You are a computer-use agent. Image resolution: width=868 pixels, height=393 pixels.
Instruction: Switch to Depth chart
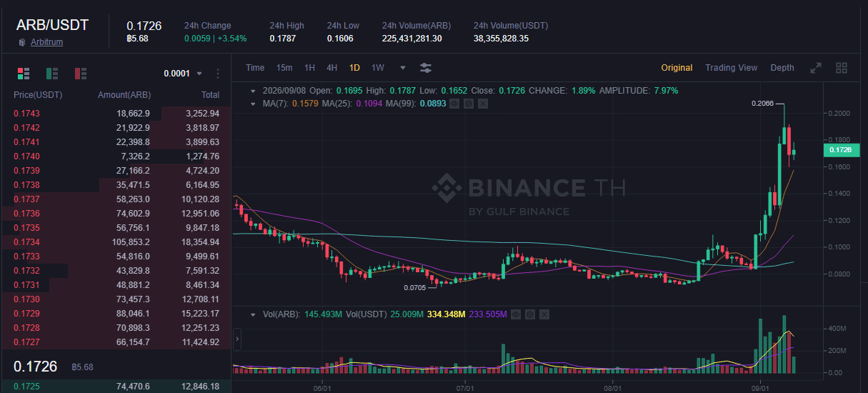click(782, 68)
